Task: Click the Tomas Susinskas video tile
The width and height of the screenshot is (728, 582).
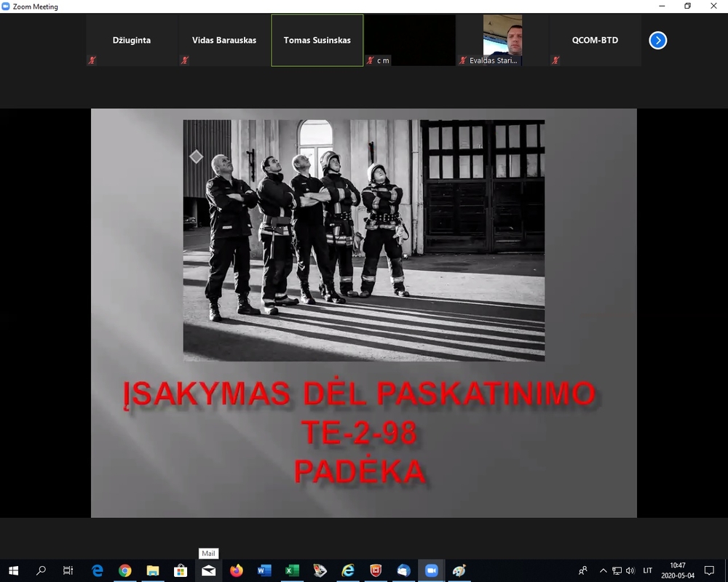Action: point(317,40)
